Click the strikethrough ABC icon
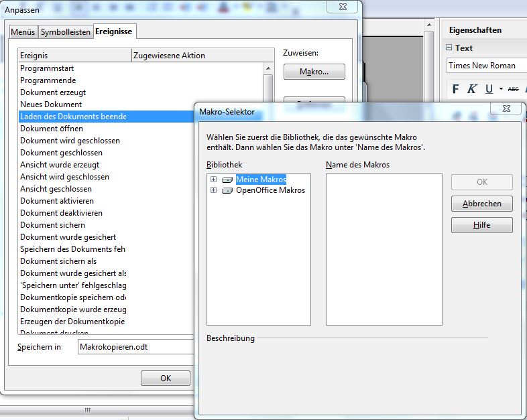The image size is (527, 420). pyautogui.click(x=514, y=89)
